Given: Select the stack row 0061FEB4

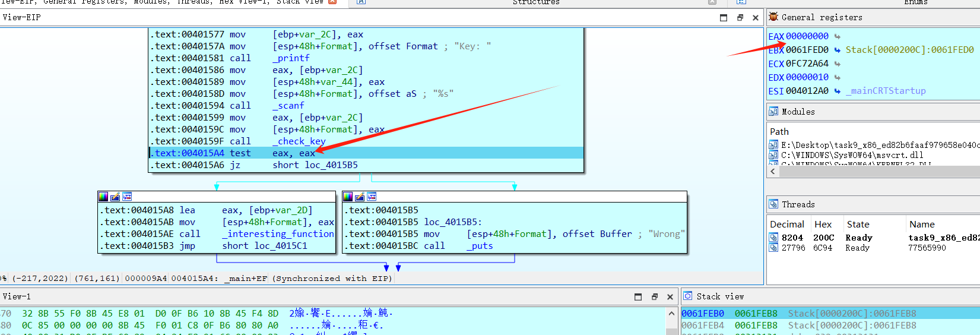Looking at the screenshot, I should pyautogui.click(x=830, y=325).
